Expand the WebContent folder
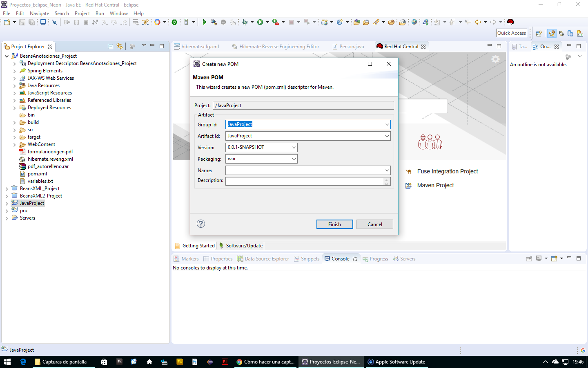 (15, 144)
